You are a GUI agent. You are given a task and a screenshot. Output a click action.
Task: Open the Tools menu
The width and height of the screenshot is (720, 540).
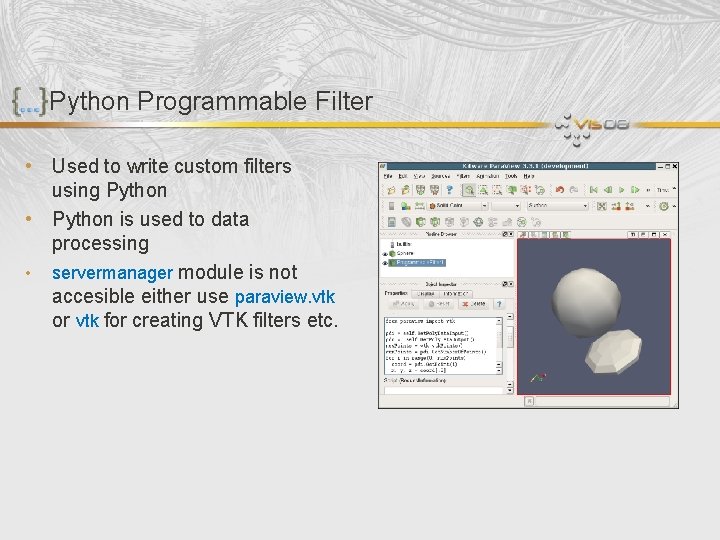pyautogui.click(x=511, y=176)
